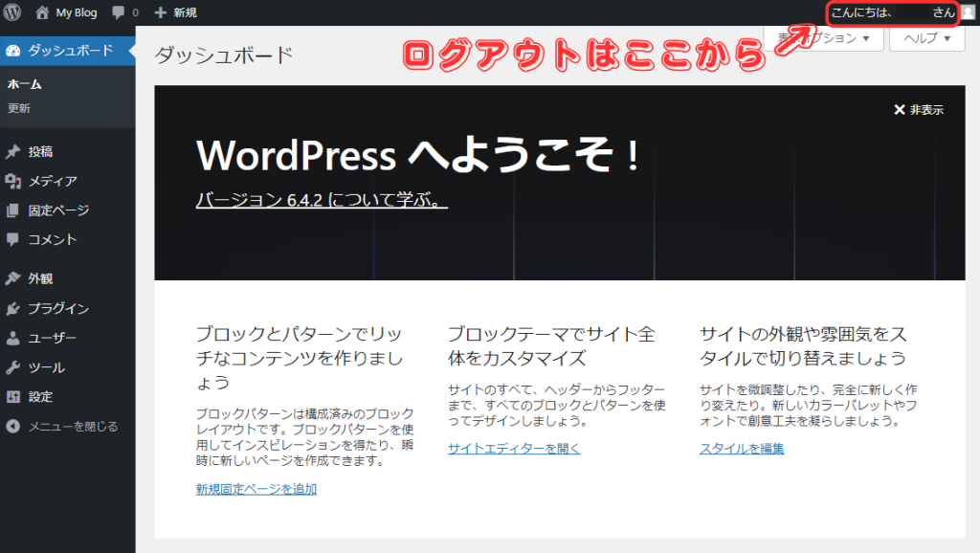This screenshot has width=980, height=553.
Task: Open the comments bubble icon in admin bar
Action: (118, 12)
